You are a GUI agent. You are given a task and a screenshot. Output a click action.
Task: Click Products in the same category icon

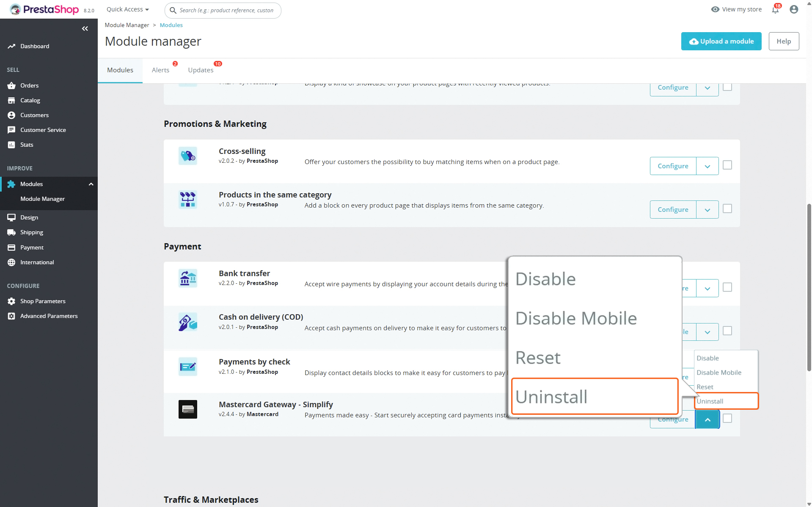click(x=188, y=200)
